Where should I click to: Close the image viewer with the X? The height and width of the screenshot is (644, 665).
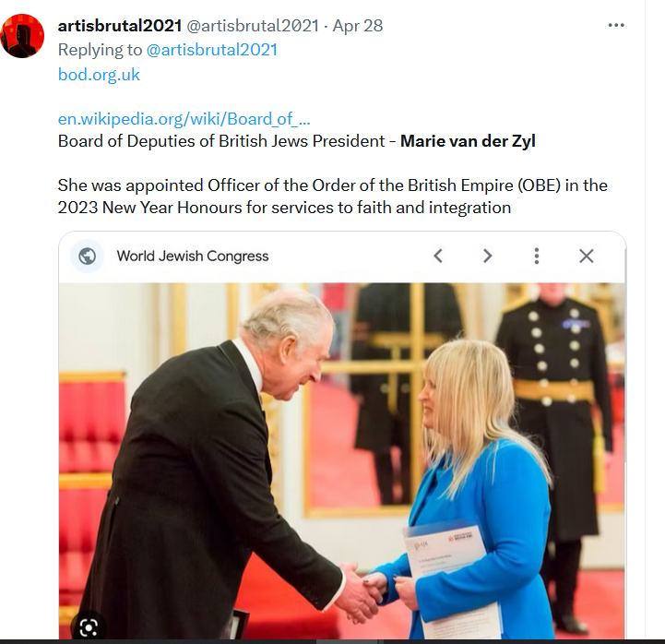[587, 256]
